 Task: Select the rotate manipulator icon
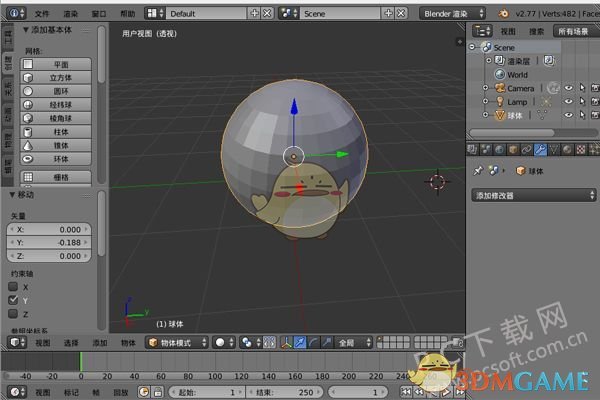pyautogui.click(x=313, y=342)
